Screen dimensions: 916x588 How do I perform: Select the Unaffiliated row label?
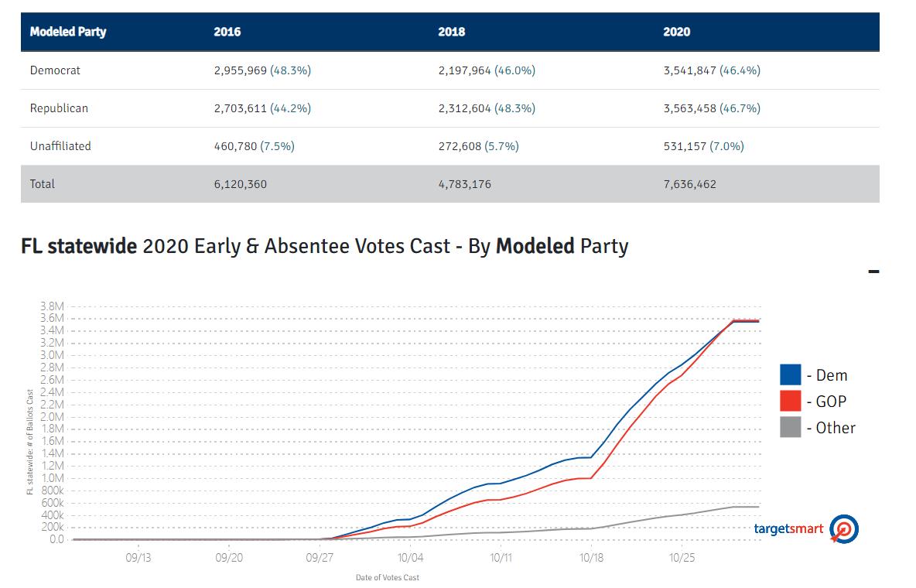(x=60, y=145)
